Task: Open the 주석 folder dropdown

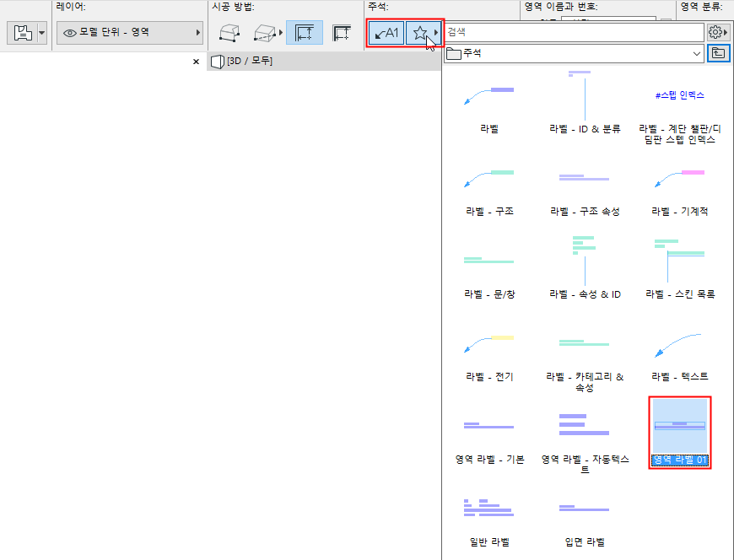Action: click(574, 53)
